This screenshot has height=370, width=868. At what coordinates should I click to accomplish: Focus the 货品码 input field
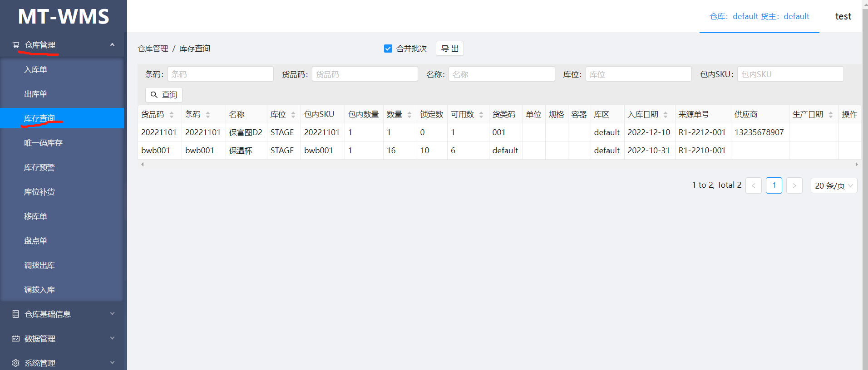(x=365, y=74)
